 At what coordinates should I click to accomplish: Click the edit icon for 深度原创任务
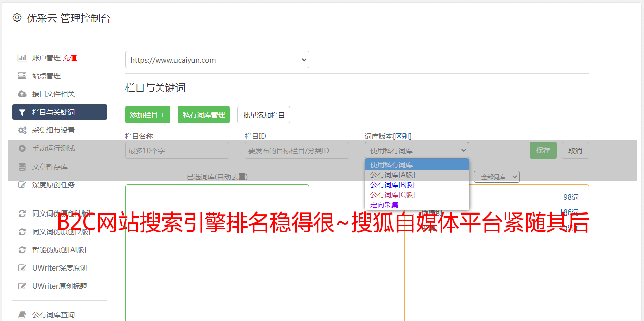[x=22, y=185]
